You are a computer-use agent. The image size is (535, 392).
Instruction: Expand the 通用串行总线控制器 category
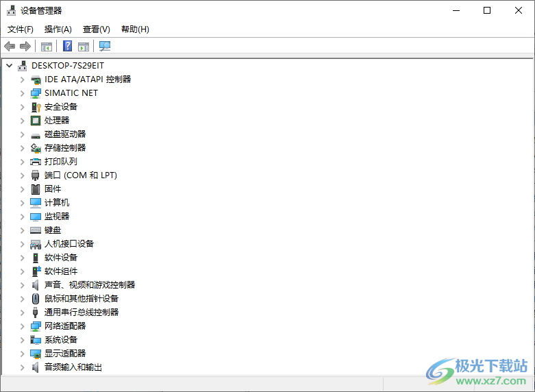[22, 313]
